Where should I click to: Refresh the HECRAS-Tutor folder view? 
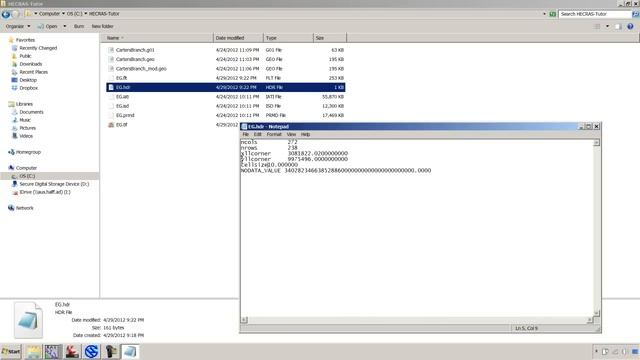pos(552,14)
